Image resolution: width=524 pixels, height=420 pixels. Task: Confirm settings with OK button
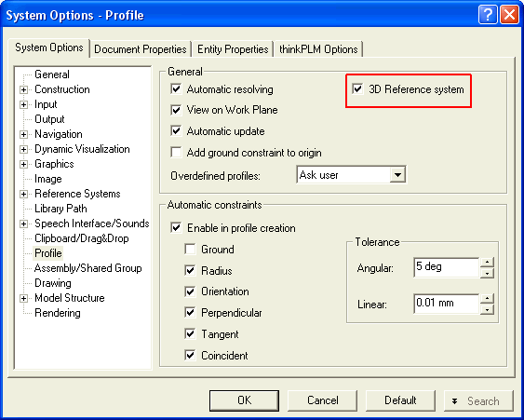(244, 400)
